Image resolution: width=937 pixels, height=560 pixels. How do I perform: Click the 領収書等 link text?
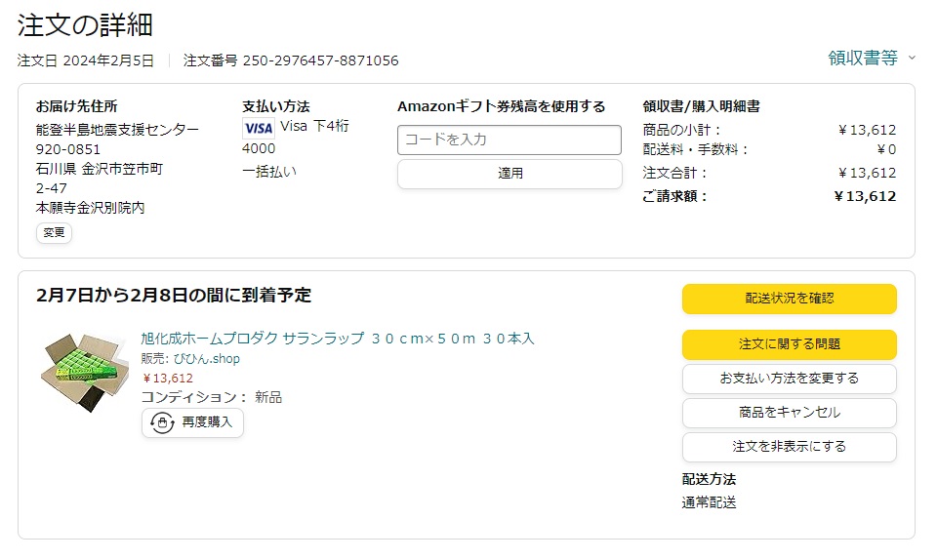pos(863,58)
